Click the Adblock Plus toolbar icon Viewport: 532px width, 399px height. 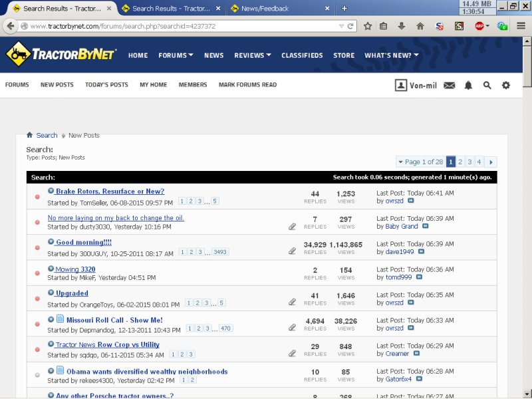pos(479,26)
